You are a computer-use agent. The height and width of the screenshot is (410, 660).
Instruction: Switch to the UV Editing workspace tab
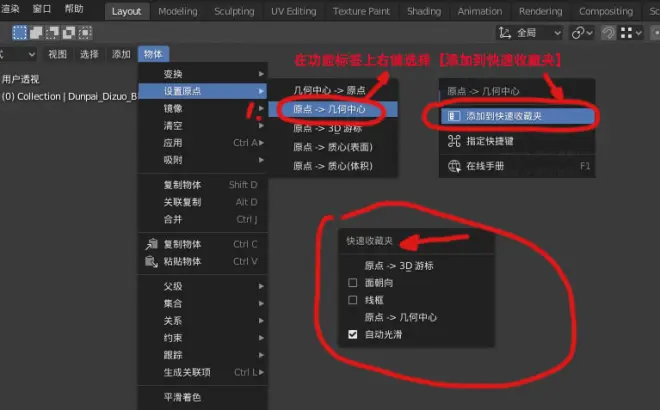[293, 11]
